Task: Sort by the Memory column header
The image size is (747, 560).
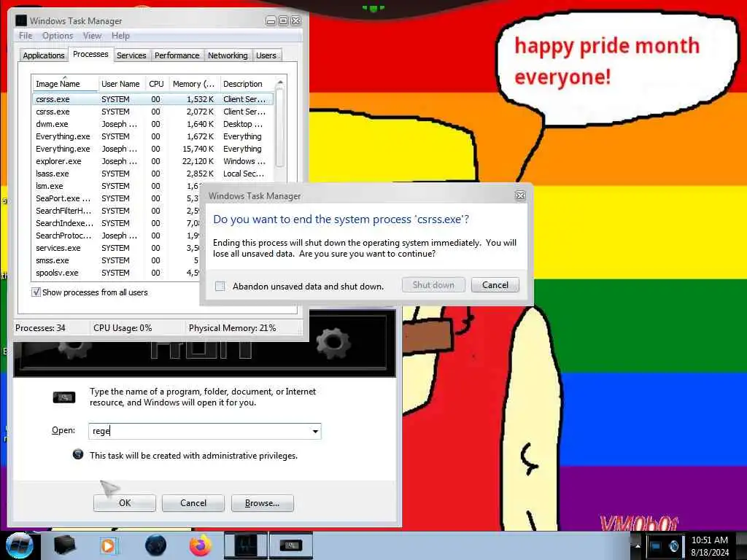Action: click(x=193, y=84)
